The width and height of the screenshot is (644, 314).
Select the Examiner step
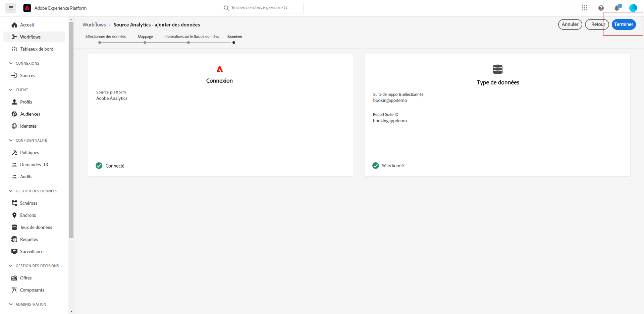click(x=235, y=37)
